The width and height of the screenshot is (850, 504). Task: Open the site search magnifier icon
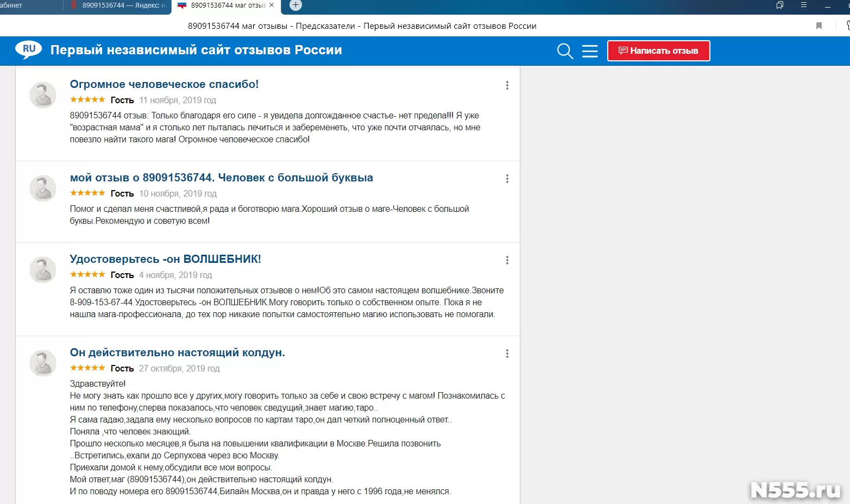click(565, 51)
